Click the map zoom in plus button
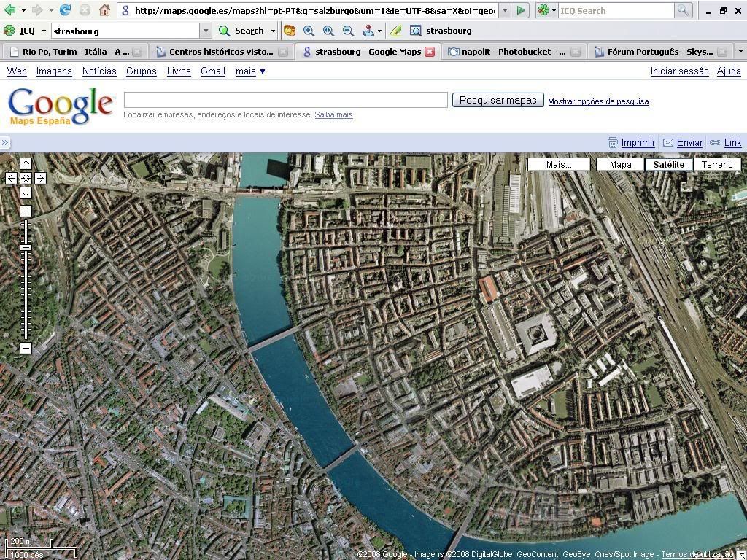 click(x=26, y=211)
